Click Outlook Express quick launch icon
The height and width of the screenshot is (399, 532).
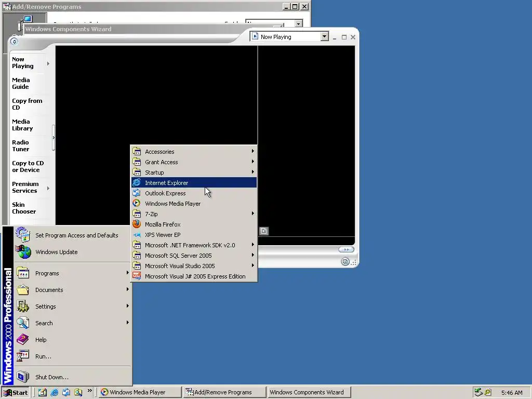tap(66, 392)
